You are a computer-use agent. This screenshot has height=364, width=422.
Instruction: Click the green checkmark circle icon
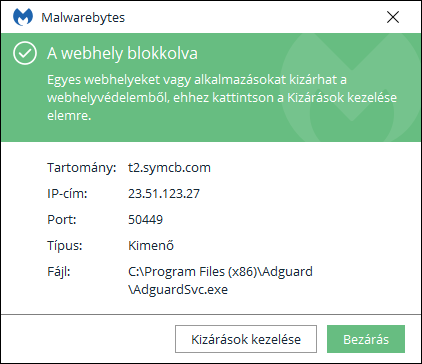25,53
